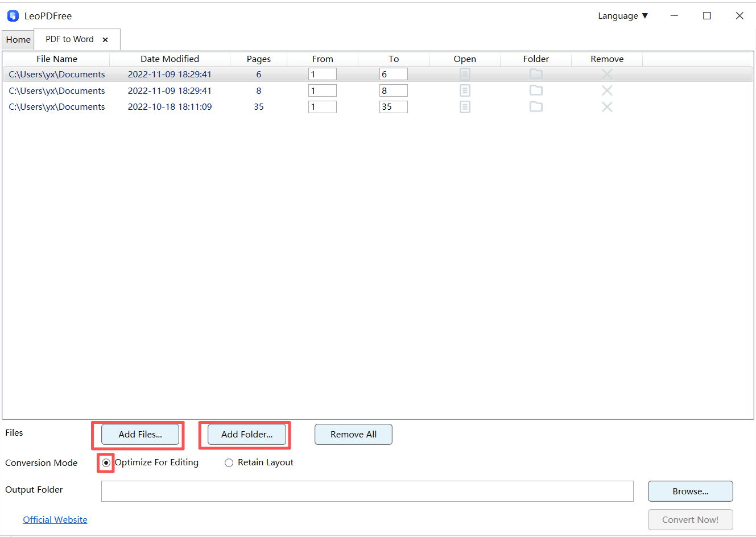The image size is (756, 537).
Task: Remove the 8-page file from list
Action: (607, 90)
